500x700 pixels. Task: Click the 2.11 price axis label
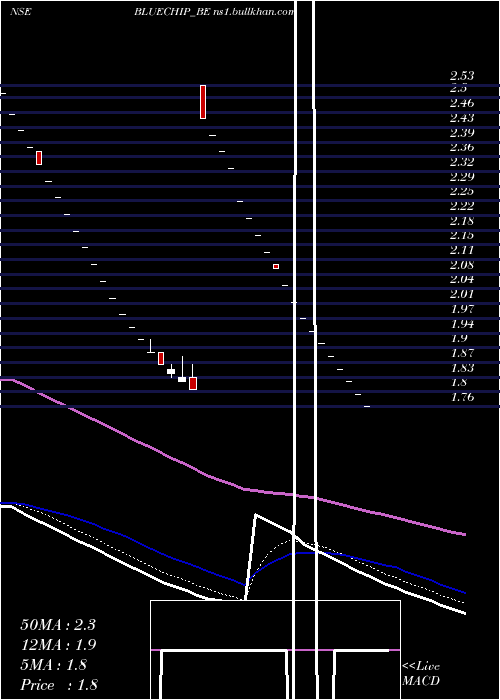coord(462,250)
